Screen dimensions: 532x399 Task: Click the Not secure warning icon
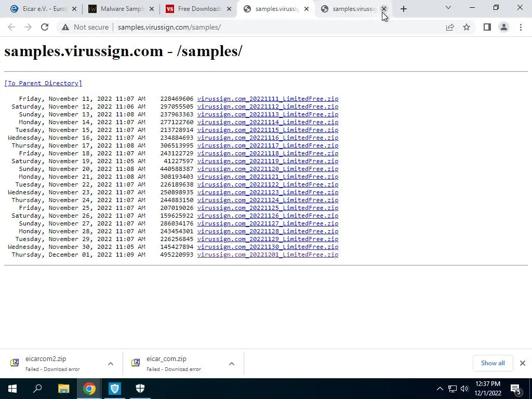point(65,27)
